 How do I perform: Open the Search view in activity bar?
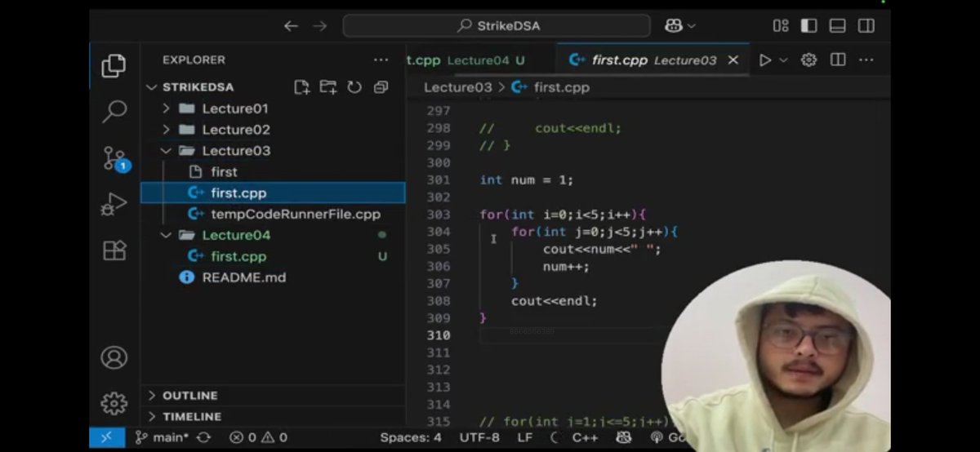pyautogui.click(x=114, y=112)
